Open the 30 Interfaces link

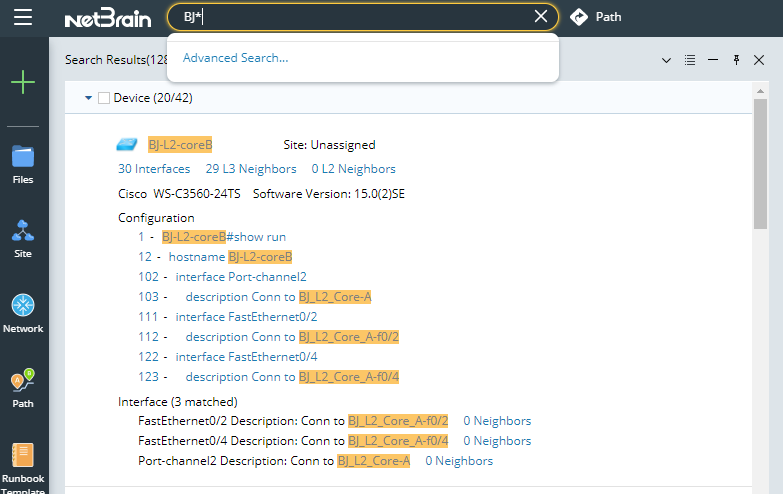[x=154, y=169]
